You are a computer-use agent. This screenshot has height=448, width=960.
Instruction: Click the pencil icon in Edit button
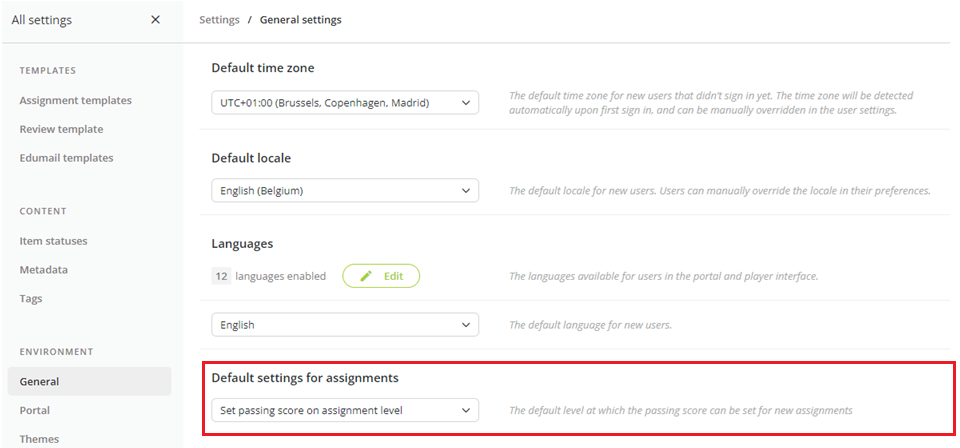coord(366,276)
